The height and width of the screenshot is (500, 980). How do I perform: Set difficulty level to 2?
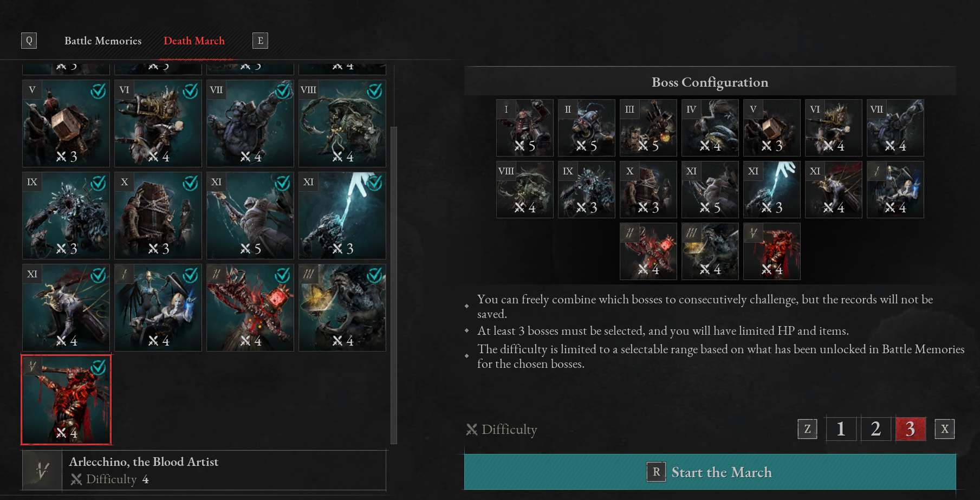(x=876, y=429)
